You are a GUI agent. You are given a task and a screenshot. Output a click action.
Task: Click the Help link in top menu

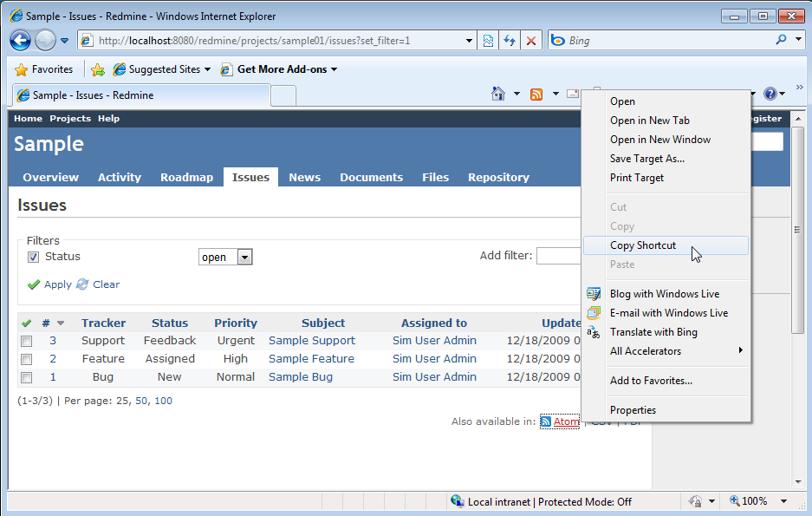pyautogui.click(x=108, y=119)
